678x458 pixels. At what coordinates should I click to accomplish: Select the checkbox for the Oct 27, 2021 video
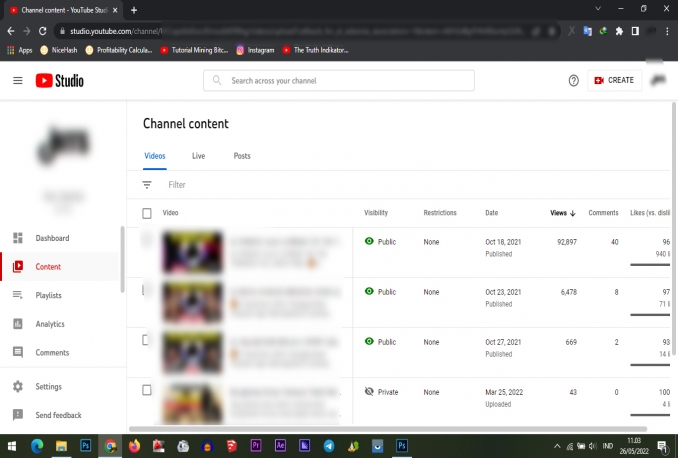(x=147, y=340)
